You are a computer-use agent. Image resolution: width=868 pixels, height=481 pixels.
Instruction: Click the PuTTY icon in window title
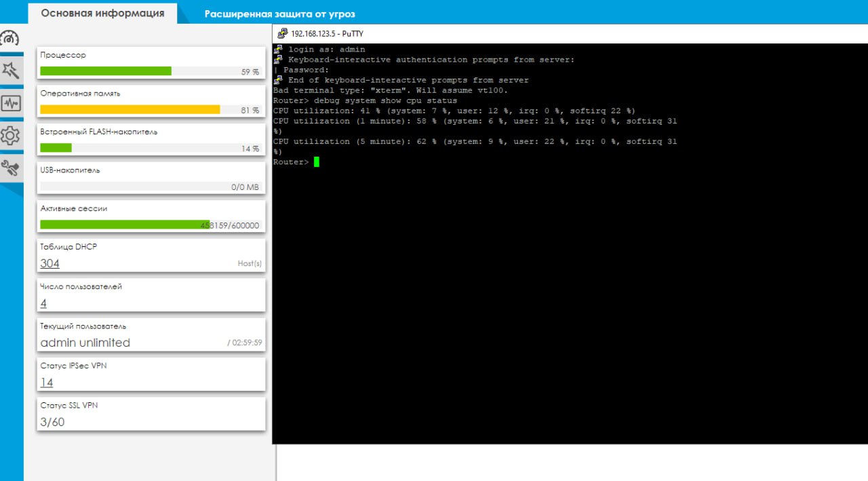pyautogui.click(x=283, y=33)
